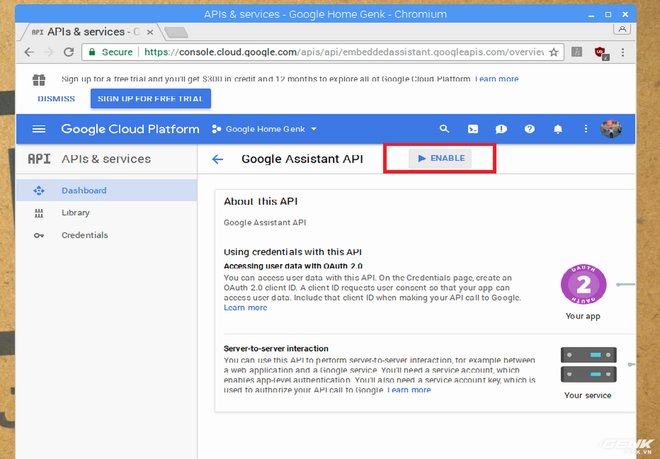Click the 'About this API' heading
660x459 pixels.
coord(261,201)
